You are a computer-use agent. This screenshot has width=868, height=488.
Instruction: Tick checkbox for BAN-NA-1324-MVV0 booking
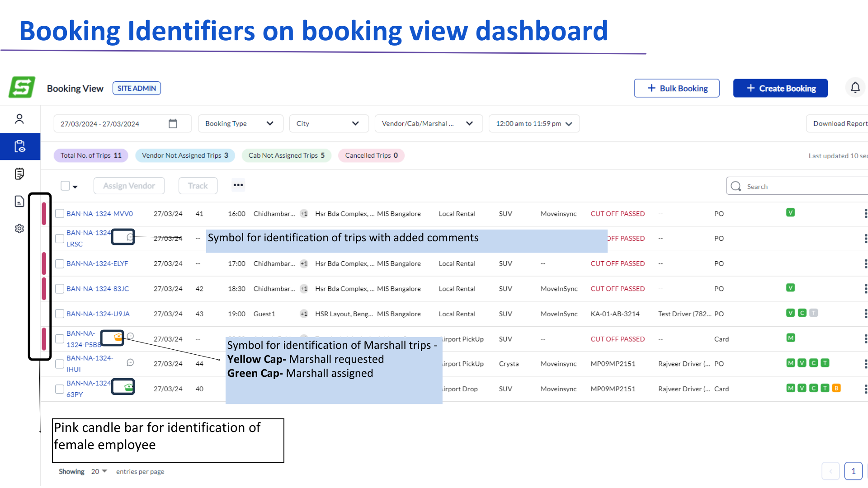pos(60,214)
